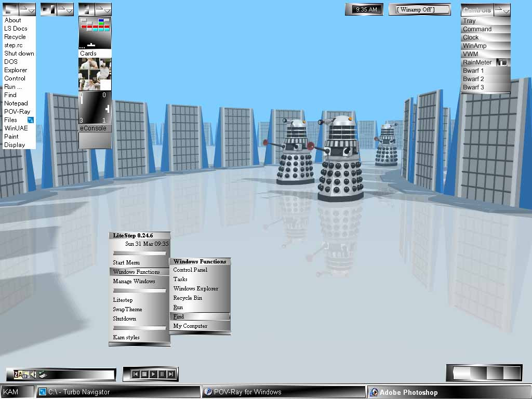Toggle the WinAmp control module
The image size is (532, 399).
point(486,46)
